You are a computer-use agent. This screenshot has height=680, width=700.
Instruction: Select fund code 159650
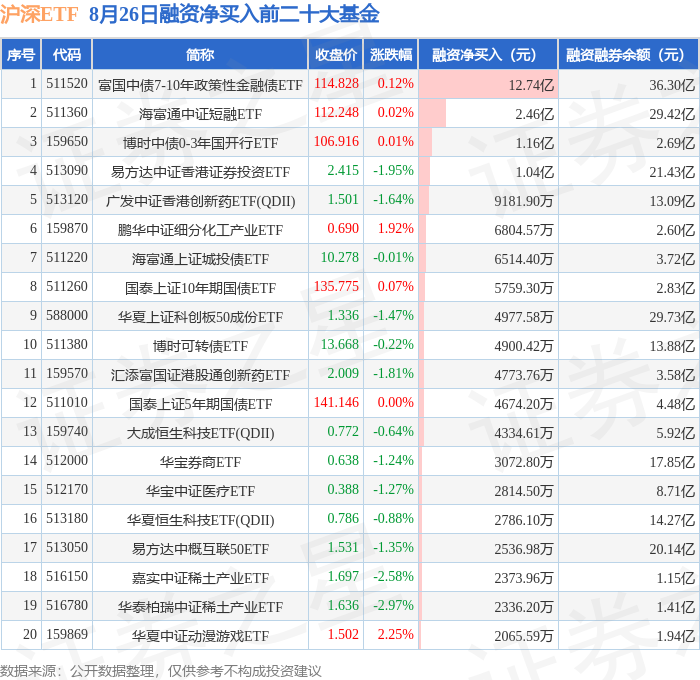67,142
